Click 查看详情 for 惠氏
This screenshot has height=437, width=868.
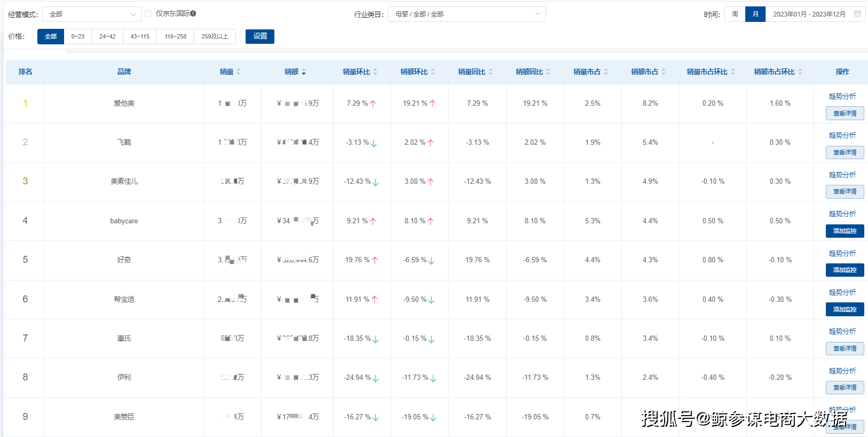pos(845,348)
